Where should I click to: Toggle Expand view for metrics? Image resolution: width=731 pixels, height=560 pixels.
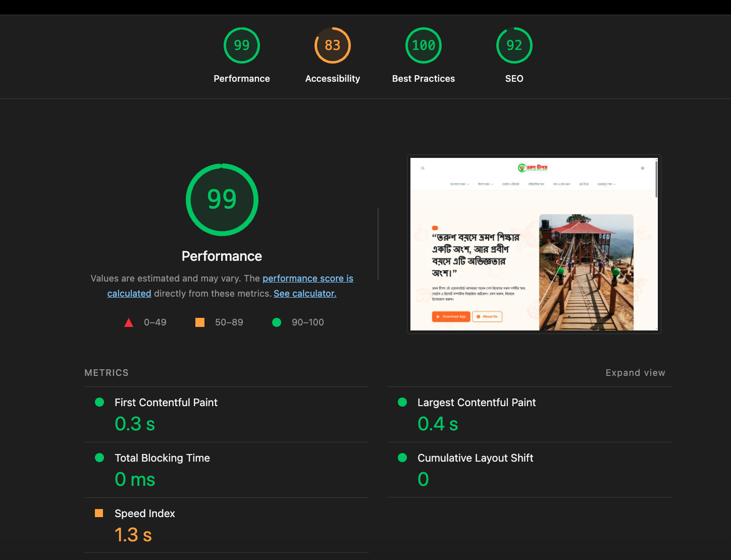(635, 373)
